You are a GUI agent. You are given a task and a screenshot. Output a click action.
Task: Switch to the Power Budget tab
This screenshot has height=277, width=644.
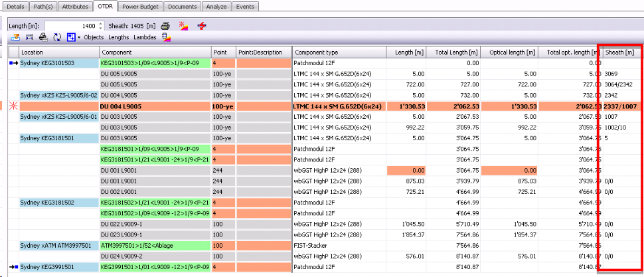[141, 7]
